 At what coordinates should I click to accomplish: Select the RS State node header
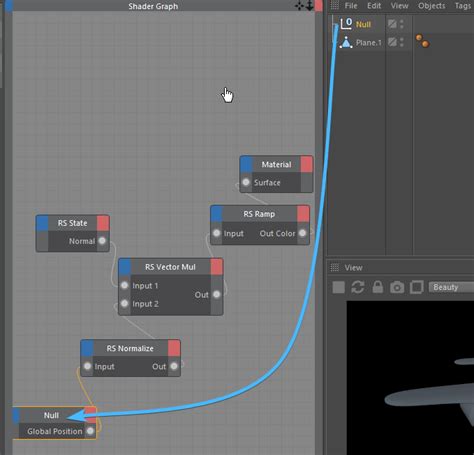click(72, 223)
